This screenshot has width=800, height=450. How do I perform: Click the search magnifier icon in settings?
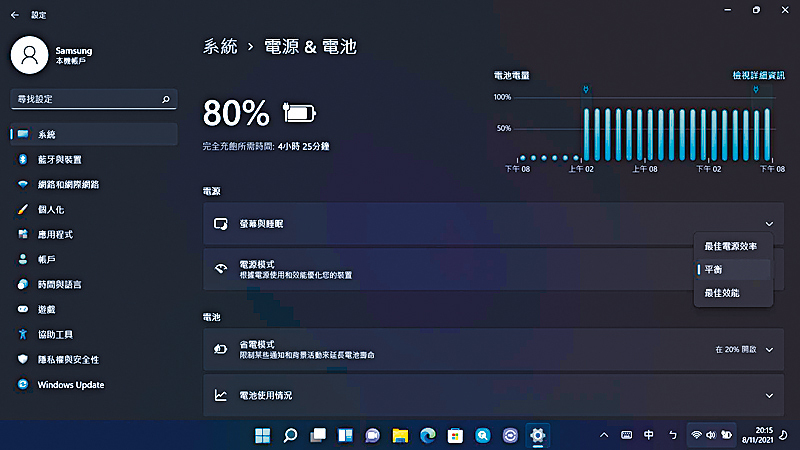165,99
